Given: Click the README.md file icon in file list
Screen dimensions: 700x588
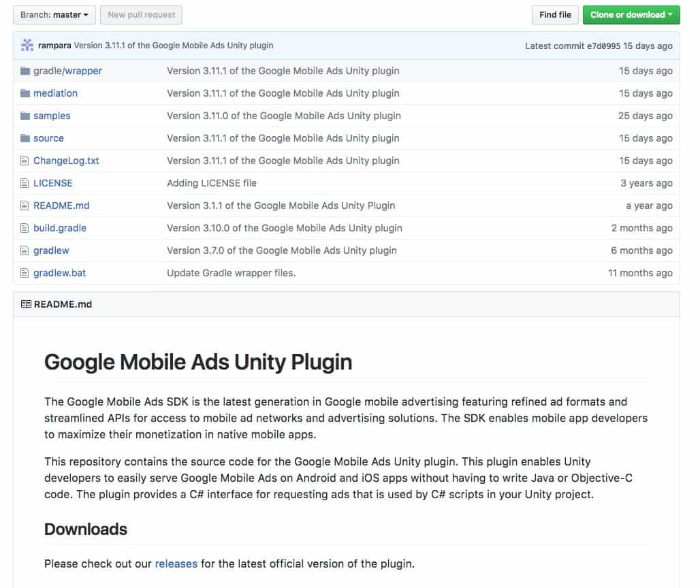Looking at the screenshot, I should click(x=25, y=206).
